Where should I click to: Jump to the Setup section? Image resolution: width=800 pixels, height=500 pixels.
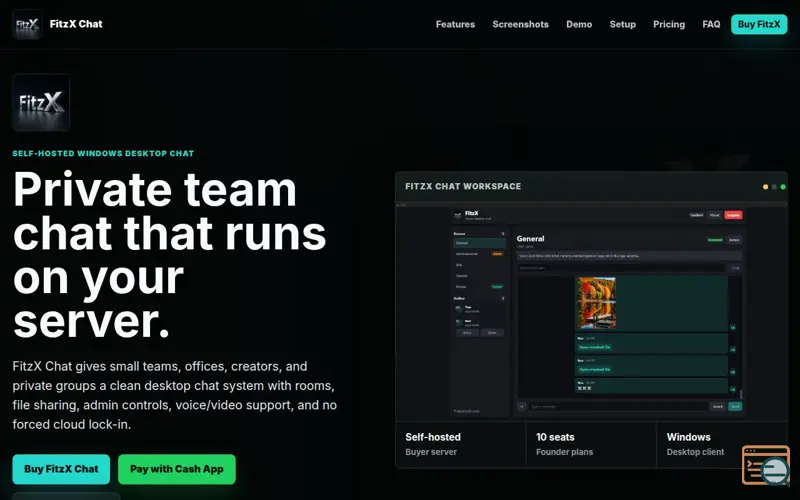pyautogui.click(x=622, y=24)
